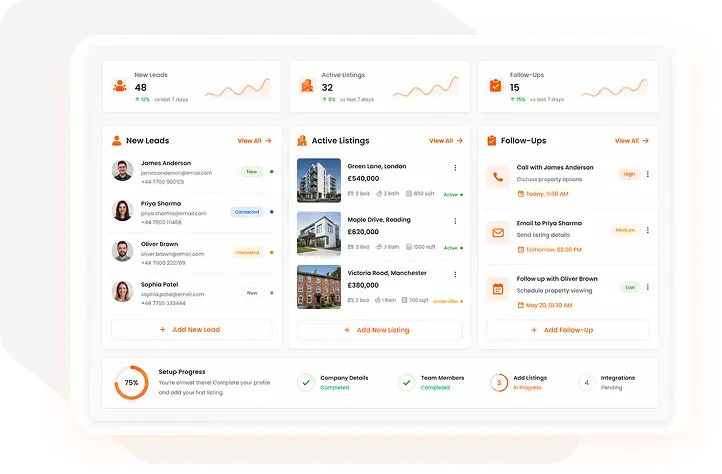Open the Victoria Road brick terrace photo
Screen dimensions: 722x474
tap(319, 287)
